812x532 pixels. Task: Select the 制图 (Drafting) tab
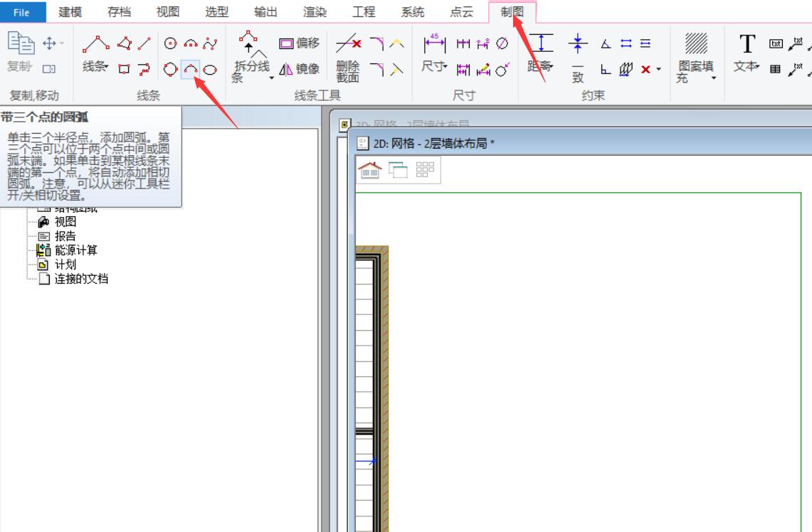click(512, 12)
